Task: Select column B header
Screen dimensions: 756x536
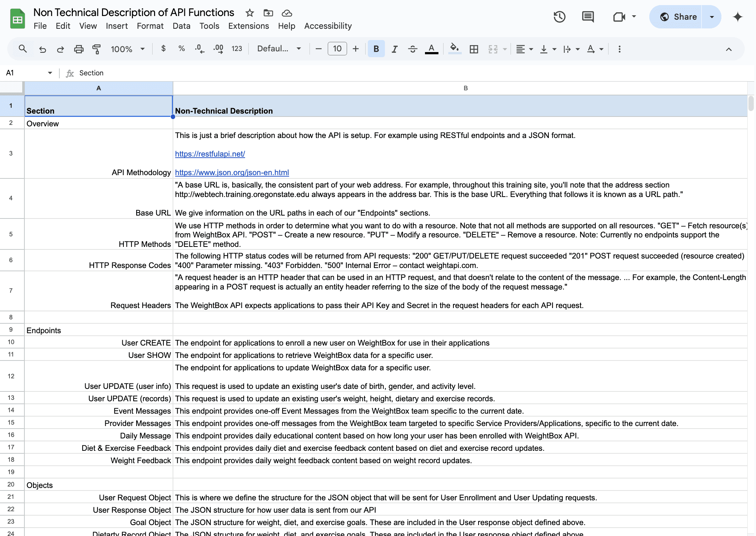Action: tap(460, 88)
